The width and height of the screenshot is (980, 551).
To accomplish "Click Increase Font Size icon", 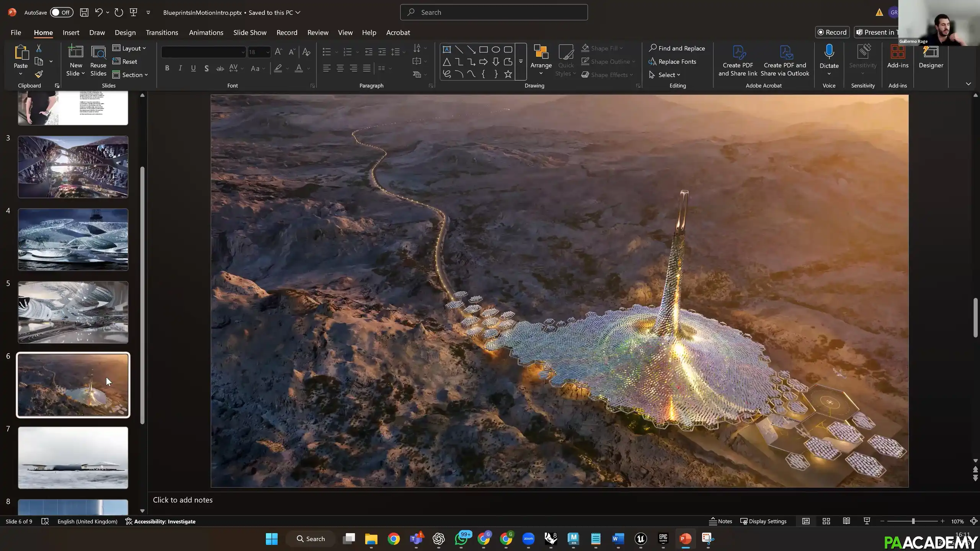I will click(279, 52).
